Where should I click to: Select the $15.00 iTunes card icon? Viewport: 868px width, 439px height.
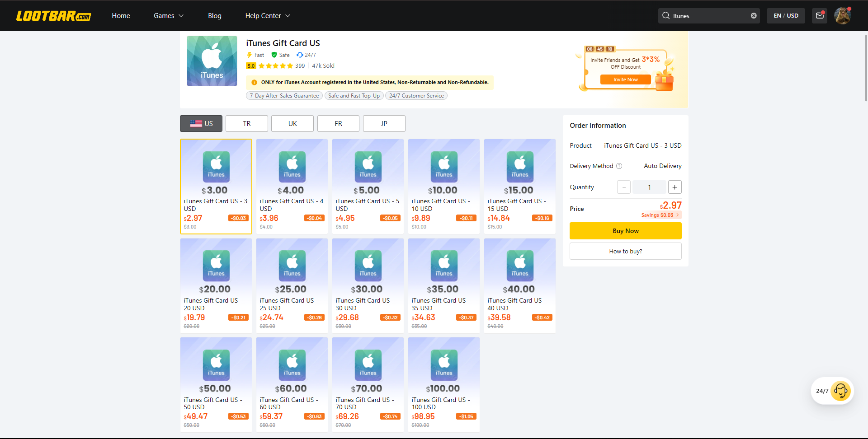tap(520, 167)
